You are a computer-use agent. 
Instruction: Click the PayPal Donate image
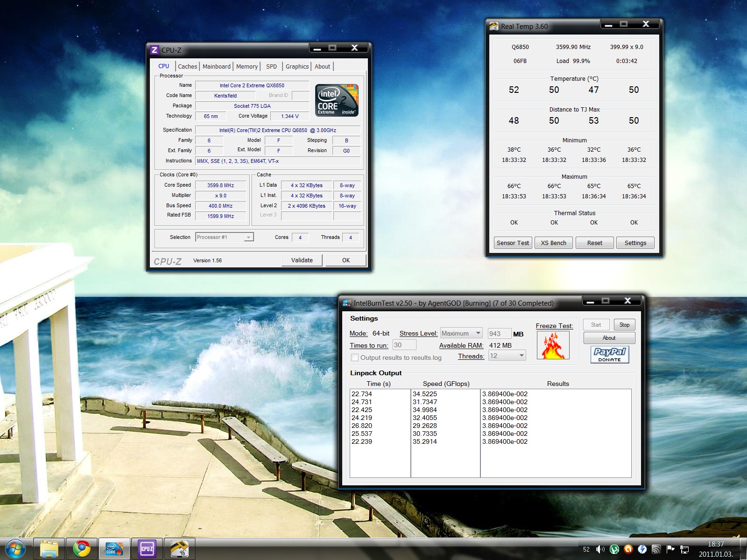coord(610,354)
